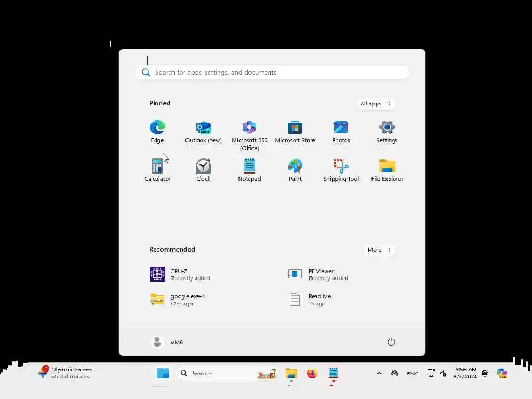Open the Edge pinned app
The width and height of the screenshot is (532, 399).
point(157,131)
